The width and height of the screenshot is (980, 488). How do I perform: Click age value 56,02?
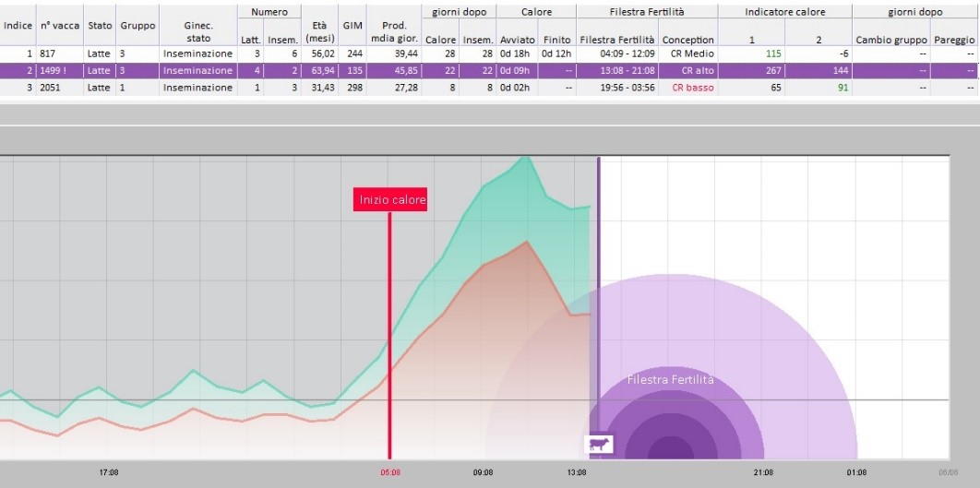(x=323, y=54)
